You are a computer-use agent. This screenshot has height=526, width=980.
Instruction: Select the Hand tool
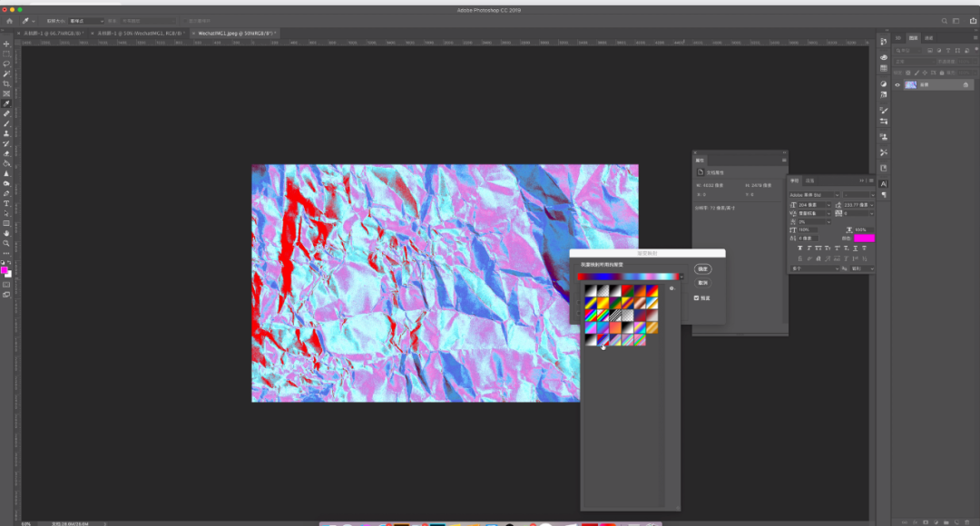[x=6, y=233]
